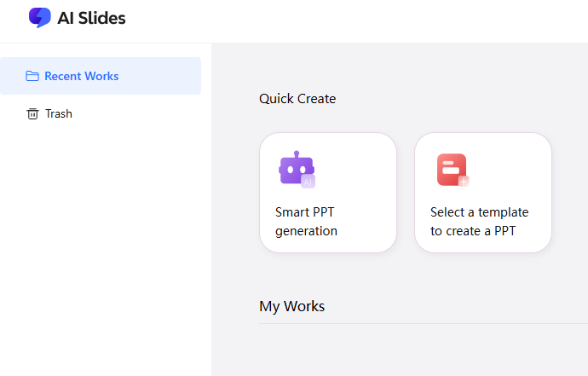Viewport: 588px width, 376px height.
Task: Open the Recent Works section label
Action: click(x=82, y=76)
